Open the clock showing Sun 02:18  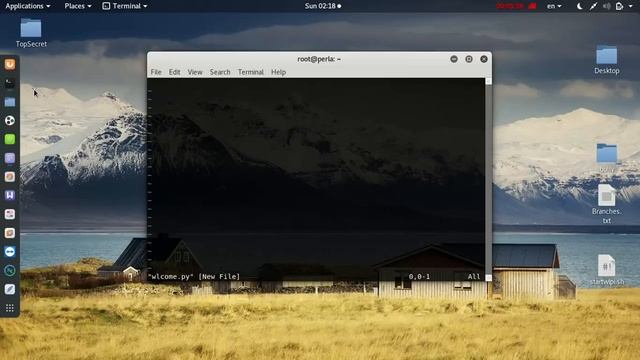[x=322, y=6]
